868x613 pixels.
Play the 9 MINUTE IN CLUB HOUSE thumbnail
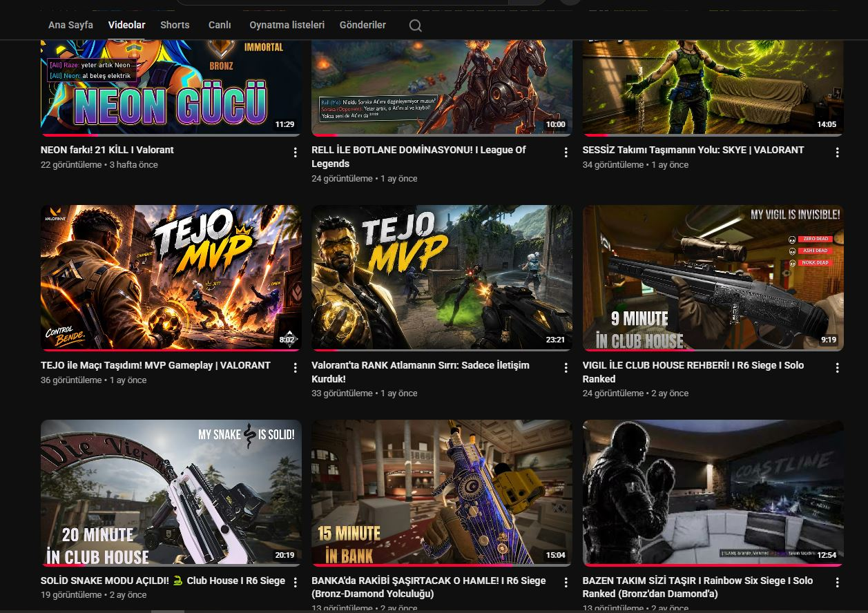(x=713, y=278)
